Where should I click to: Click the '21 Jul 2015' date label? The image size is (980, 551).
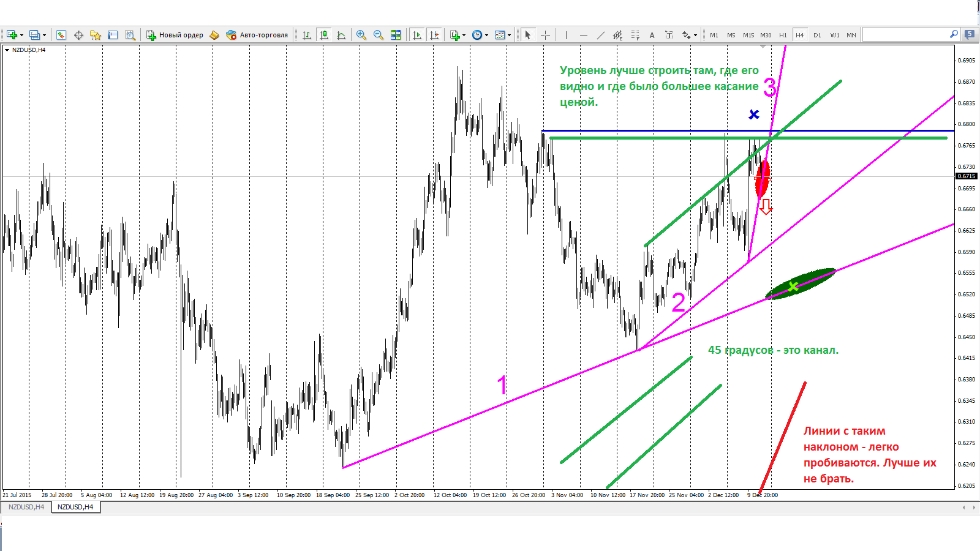(x=17, y=495)
